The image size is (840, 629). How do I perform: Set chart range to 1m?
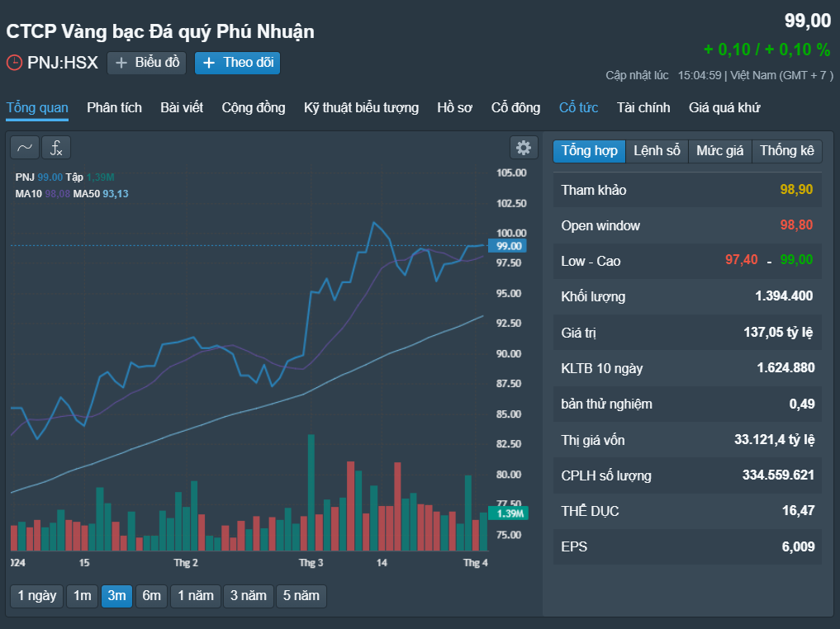[x=82, y=596]
